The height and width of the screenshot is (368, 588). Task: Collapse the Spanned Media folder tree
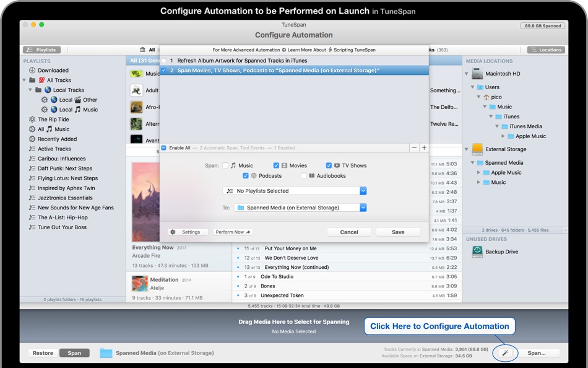click(x=472, y=163)
